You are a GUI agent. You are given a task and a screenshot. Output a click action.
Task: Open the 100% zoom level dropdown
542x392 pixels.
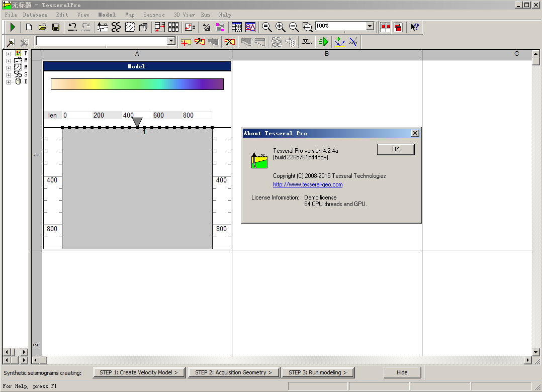[370, 26]
